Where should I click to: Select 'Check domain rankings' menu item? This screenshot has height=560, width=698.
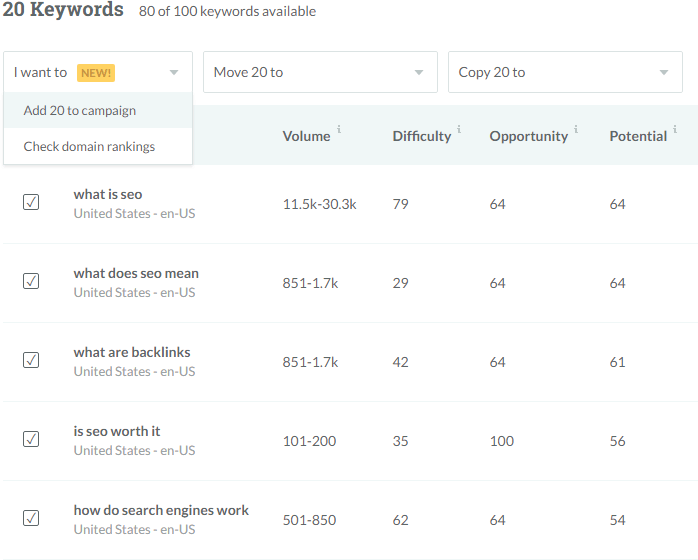pos(89,147)
